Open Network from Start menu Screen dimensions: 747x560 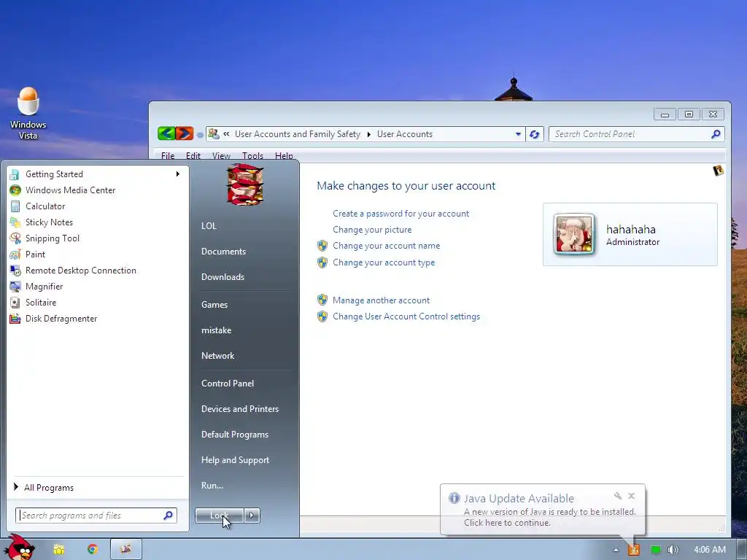tap(217, 356)
